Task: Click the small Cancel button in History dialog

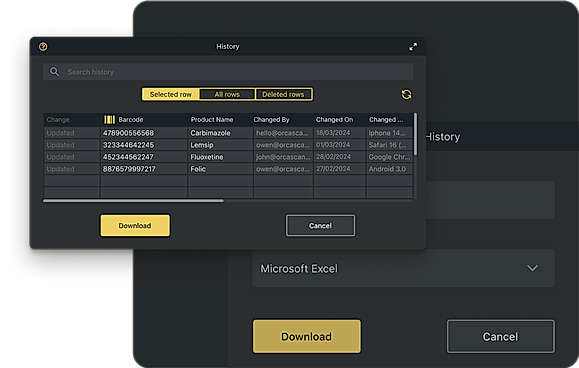Action: [x=321, y=226]
